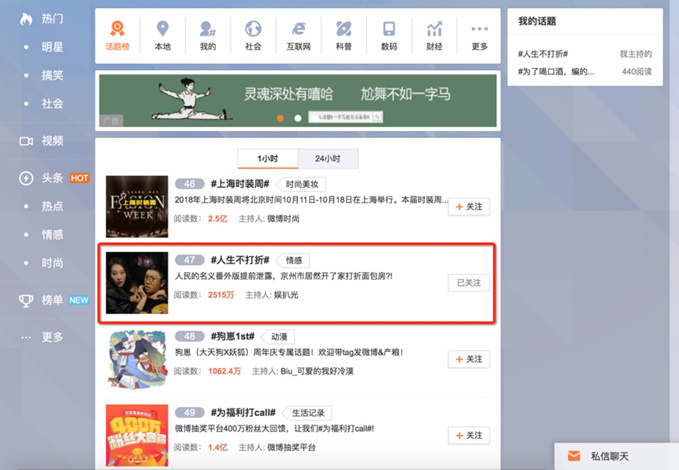The height and width of the screenshot is (470, 679).
Task: Click the 2.5亿 read count
Action: (217, 219)
